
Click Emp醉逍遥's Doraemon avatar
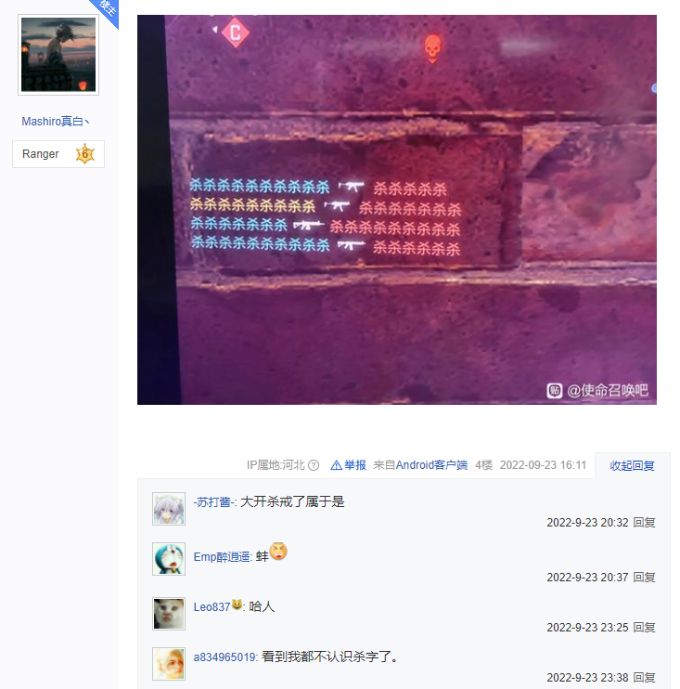169,559
